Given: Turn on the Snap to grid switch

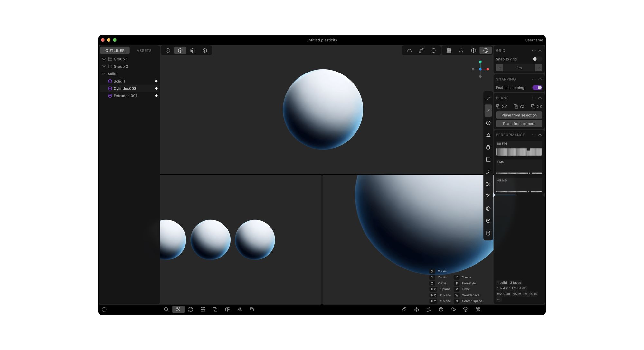Looking at the screenshot, I should [537, 59].
